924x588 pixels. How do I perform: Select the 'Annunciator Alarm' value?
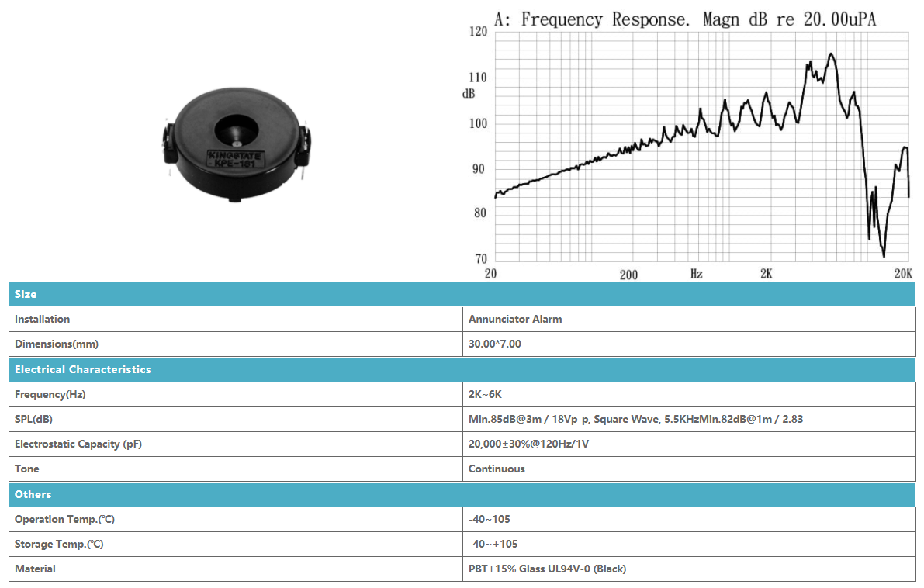coord(515,320)
